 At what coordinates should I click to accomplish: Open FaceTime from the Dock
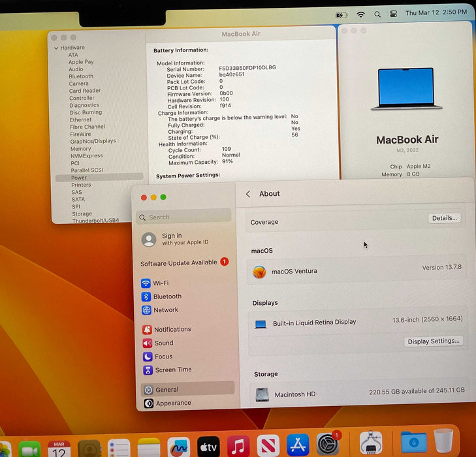29,449
